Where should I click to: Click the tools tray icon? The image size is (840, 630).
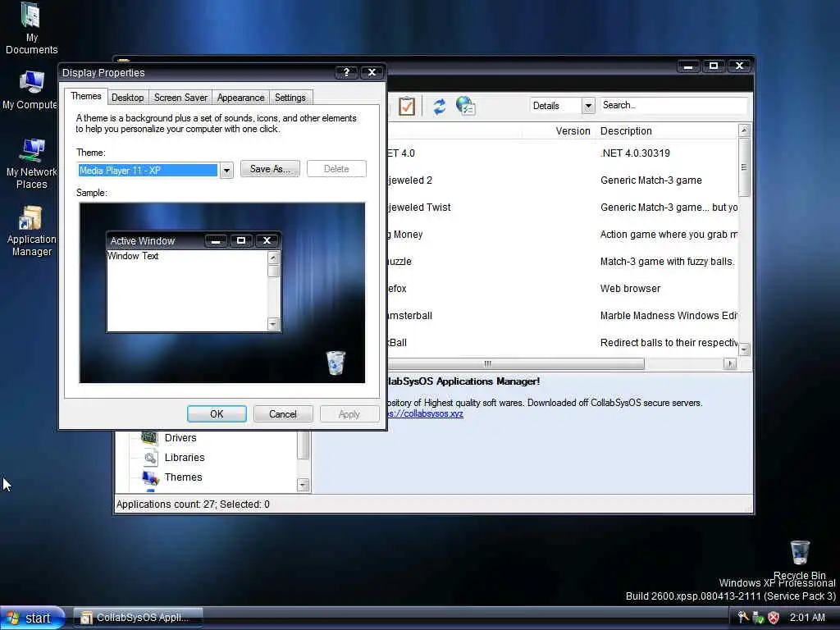coord(742,617)
